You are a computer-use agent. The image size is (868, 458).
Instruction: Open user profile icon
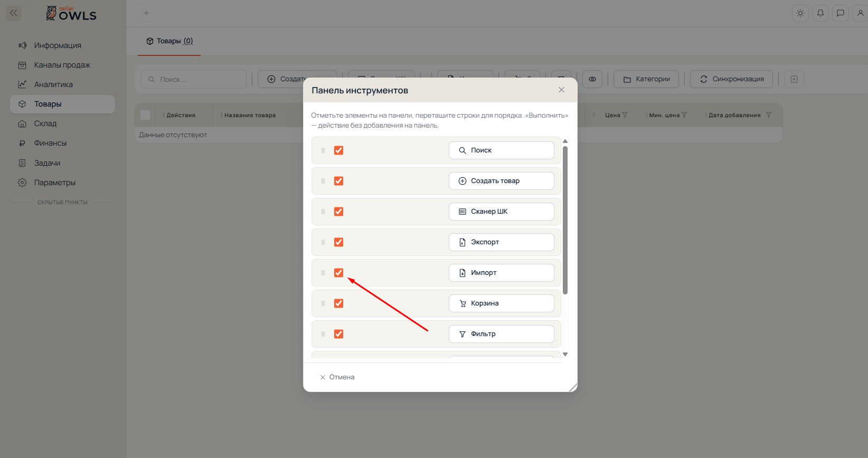pos(860,13)
